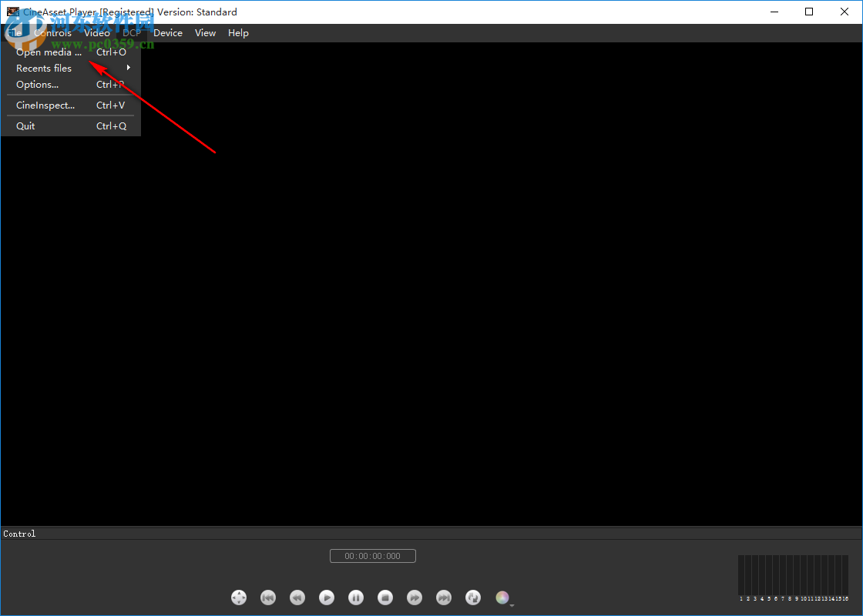Open the Help menu
This screenshot has height=616, width=863.
(238, 32)
